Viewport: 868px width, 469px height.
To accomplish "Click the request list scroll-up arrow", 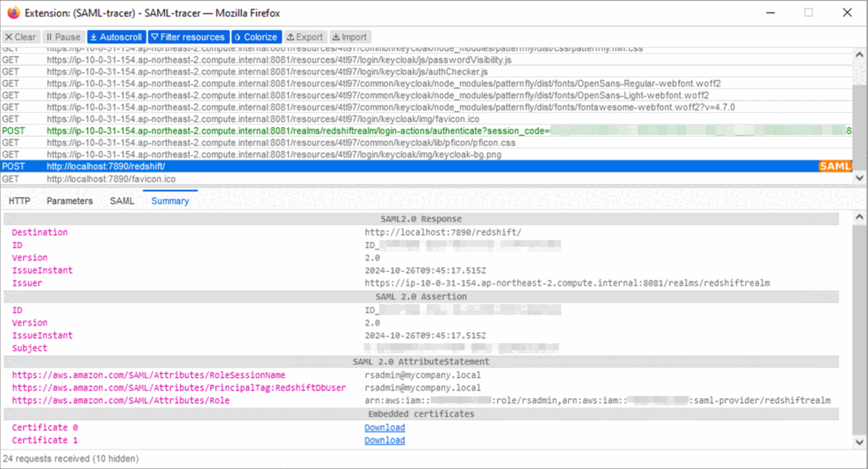I will pyautogui.click(x=860, y=54).
